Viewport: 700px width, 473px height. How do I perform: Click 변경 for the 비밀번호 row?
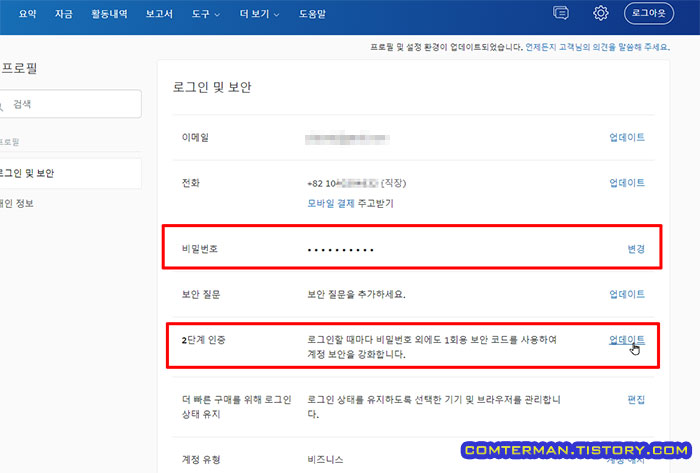pyautogui.click(x=636, y=249)
